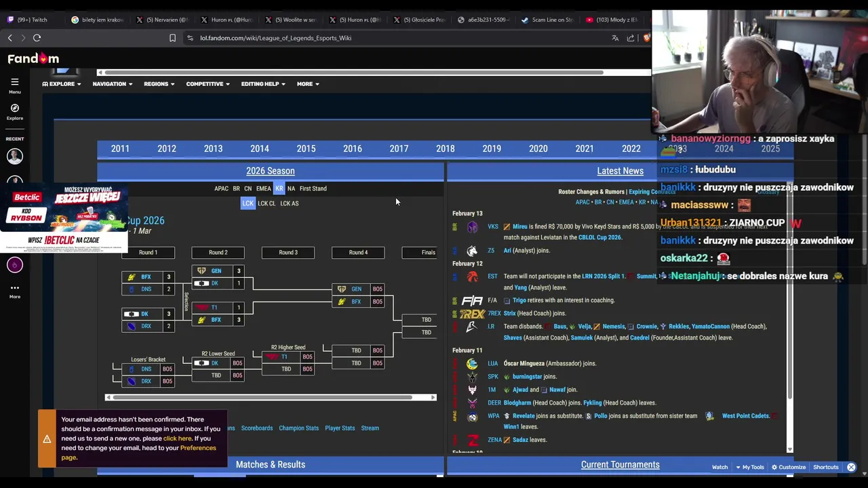
Task: Open the Champion Stats link
Action: pyautogui.click(x=298, y=428)
